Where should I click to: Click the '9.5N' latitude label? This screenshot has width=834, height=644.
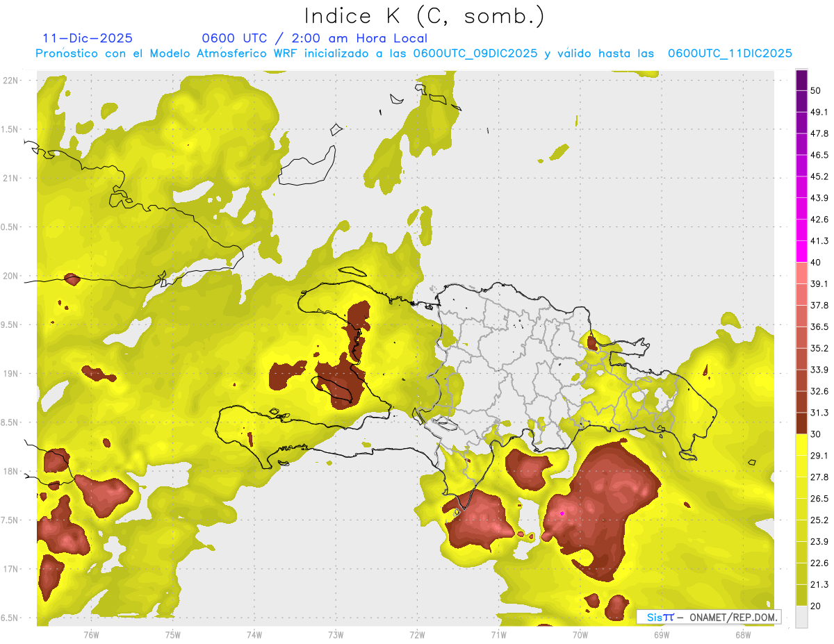point(10,324)
